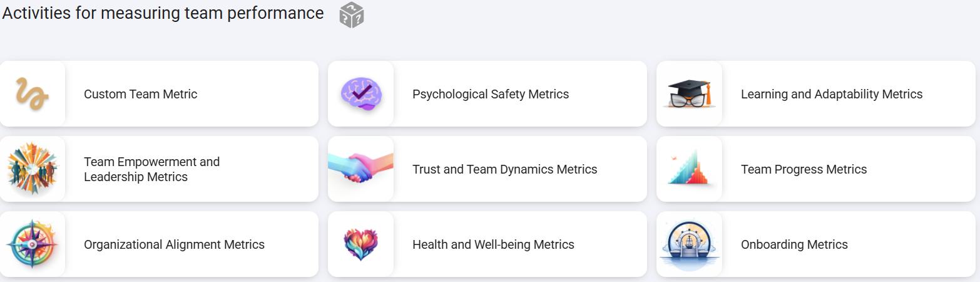This screenshot has width=980, height=282.
Task: Click the ship gateway Onboarding icon
Action: click(689, 246)
